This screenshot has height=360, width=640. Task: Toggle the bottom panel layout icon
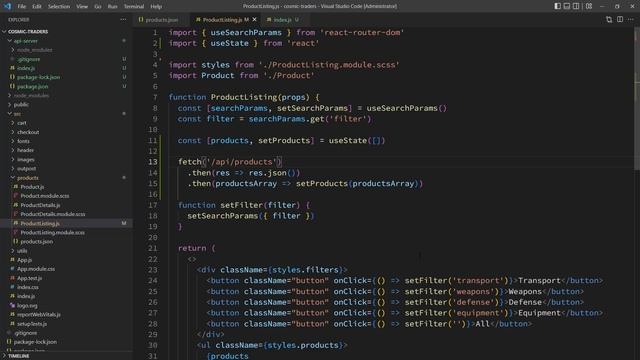click(x=567, y=6)
